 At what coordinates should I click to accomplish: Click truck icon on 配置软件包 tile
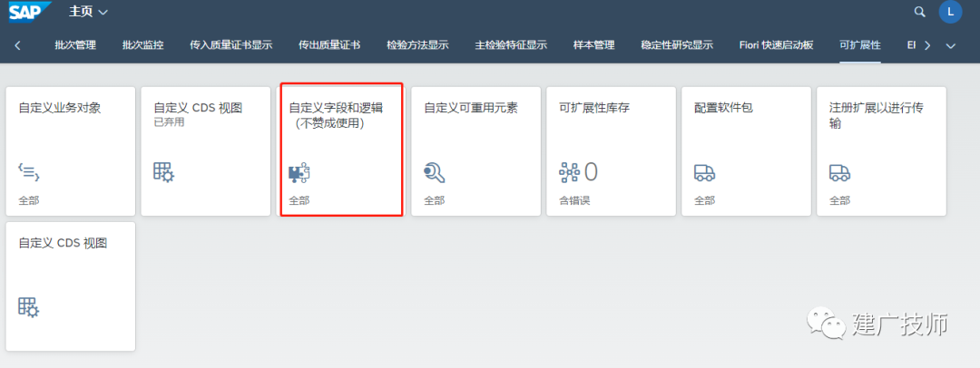pos(704,173)
